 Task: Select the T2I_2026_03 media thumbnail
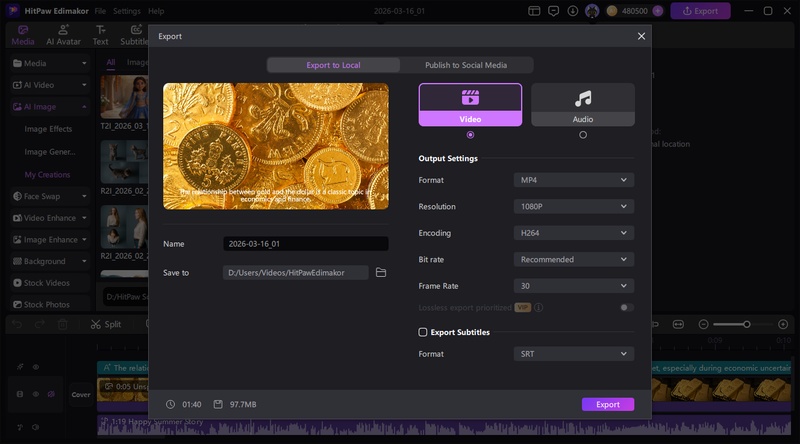(124, 97)
